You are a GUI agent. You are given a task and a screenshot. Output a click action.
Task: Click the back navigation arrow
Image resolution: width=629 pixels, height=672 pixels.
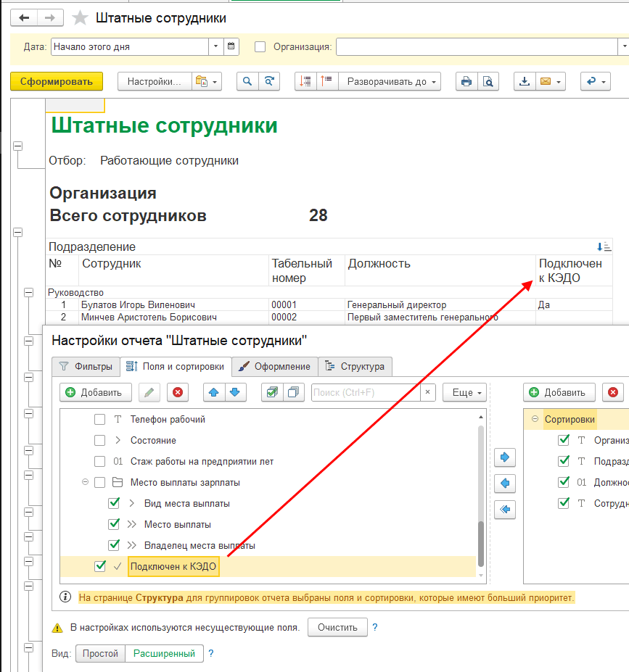(24, 17)
